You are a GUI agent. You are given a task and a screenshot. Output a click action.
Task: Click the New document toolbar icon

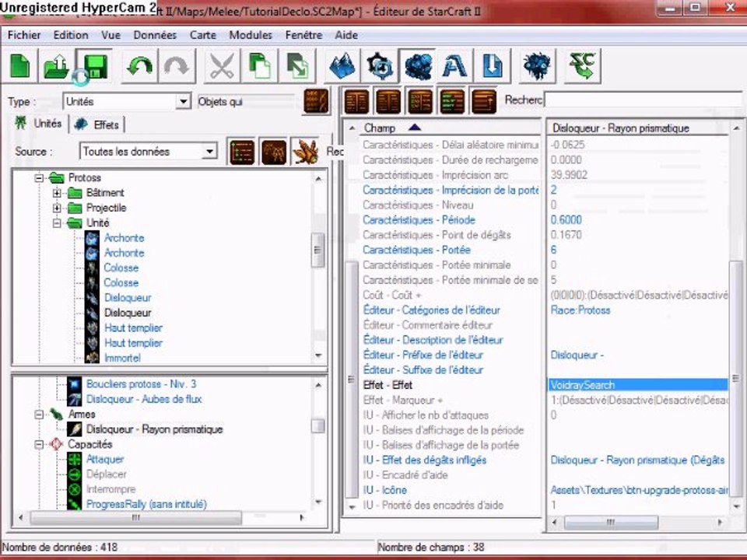coord(20,65)
